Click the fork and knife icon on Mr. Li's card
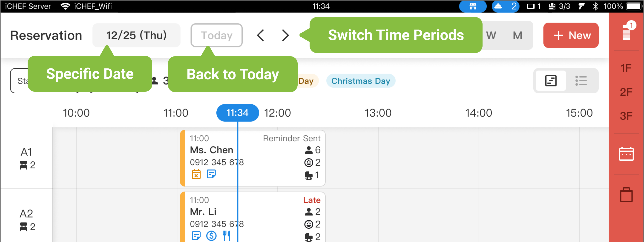Image resolution: width=644 pixels, height=242 pixels. pyautogui.click(x=227, y=236)
